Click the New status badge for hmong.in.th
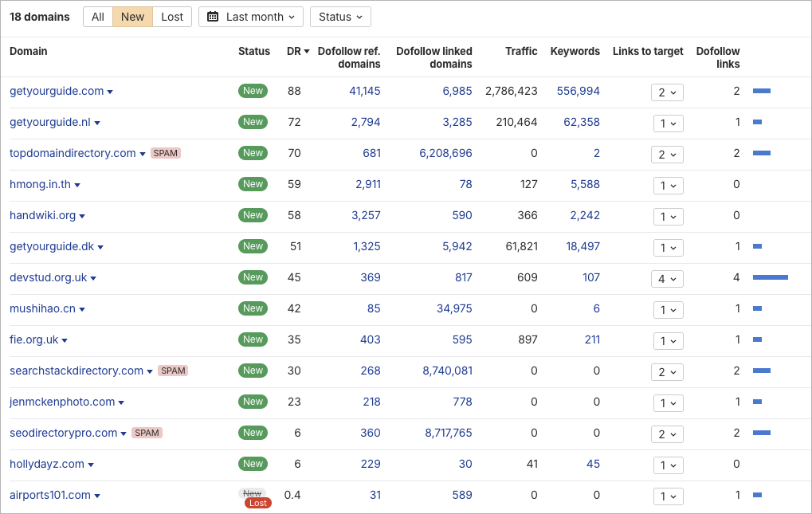Viewport: 812px width, 514px height. pos(253,184)
